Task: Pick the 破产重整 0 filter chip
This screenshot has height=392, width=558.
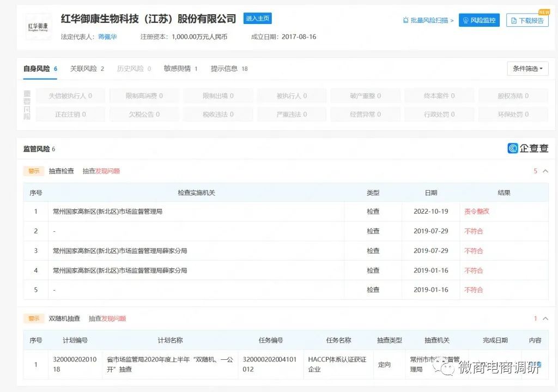Action: pyautogui.click(x=366, y=96)
